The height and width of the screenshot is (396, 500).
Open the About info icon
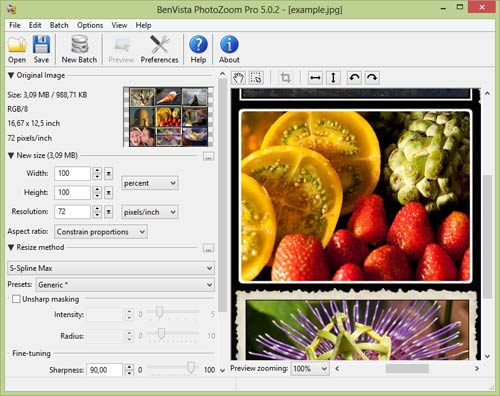point(229,49)
